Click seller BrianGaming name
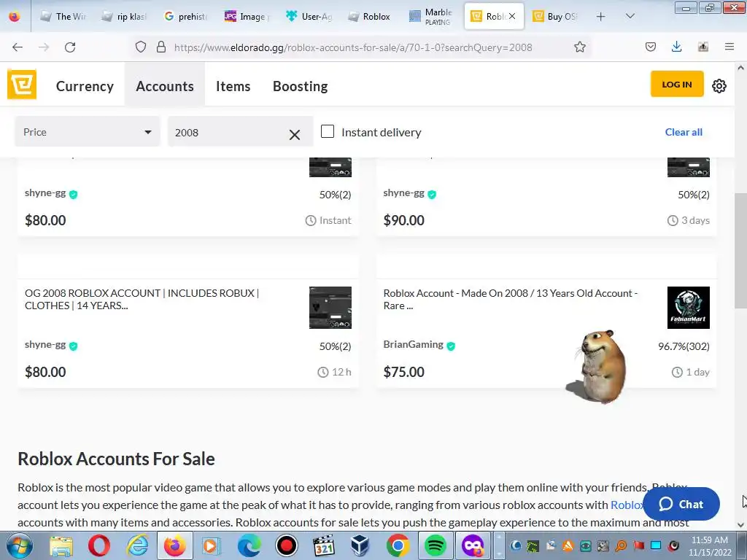This screenshot has height=560, width=747. (x=413, y=344)
